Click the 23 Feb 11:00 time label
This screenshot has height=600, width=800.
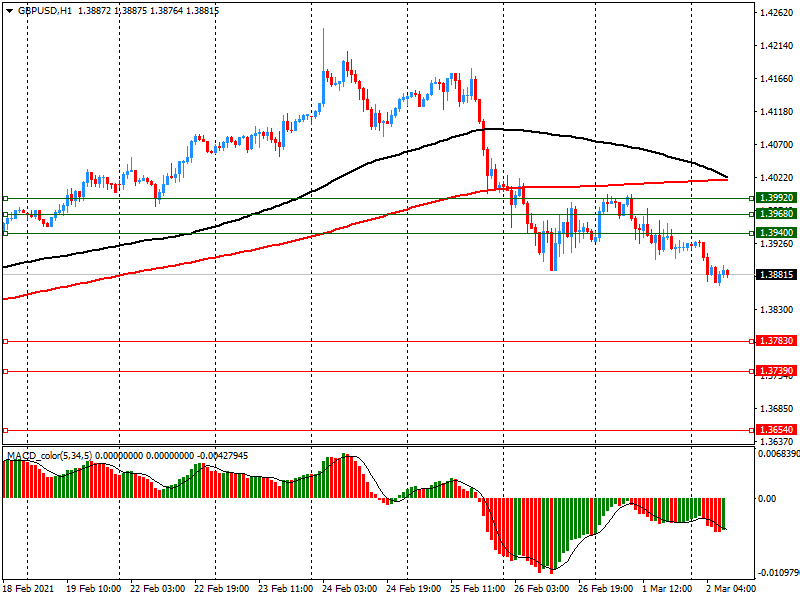click(286, 588)
